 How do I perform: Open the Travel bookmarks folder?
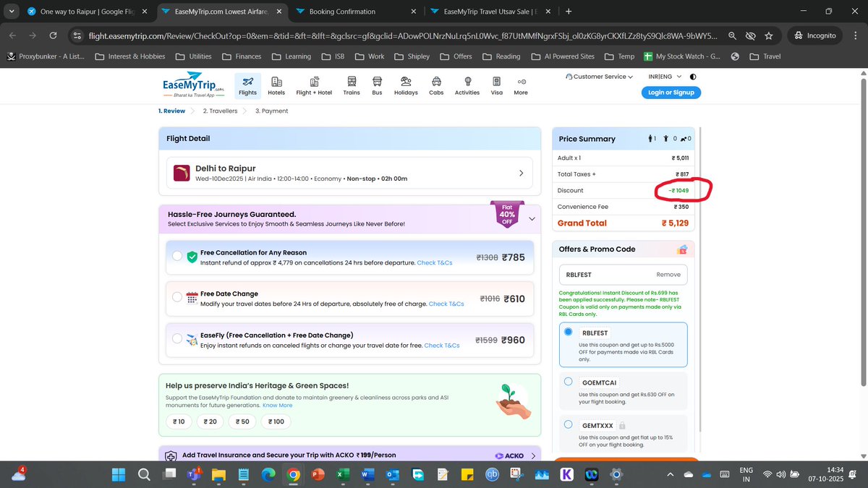click(x=765, y=56)
